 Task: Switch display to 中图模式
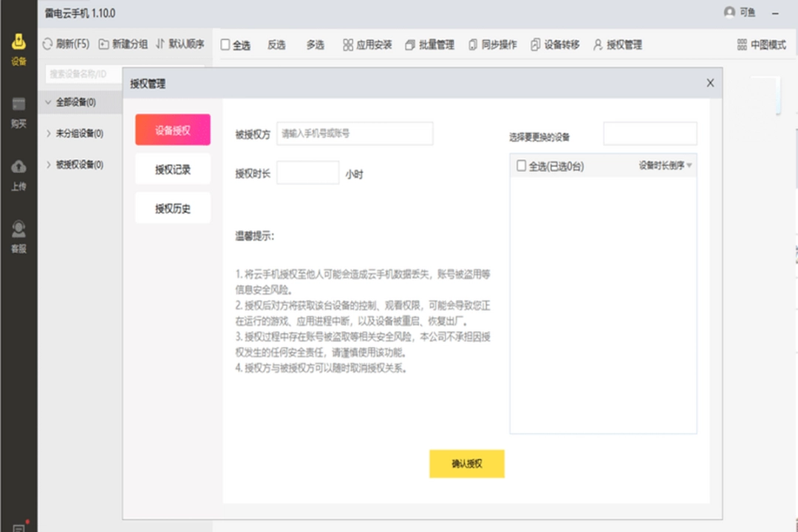click(x=762, y=44)
